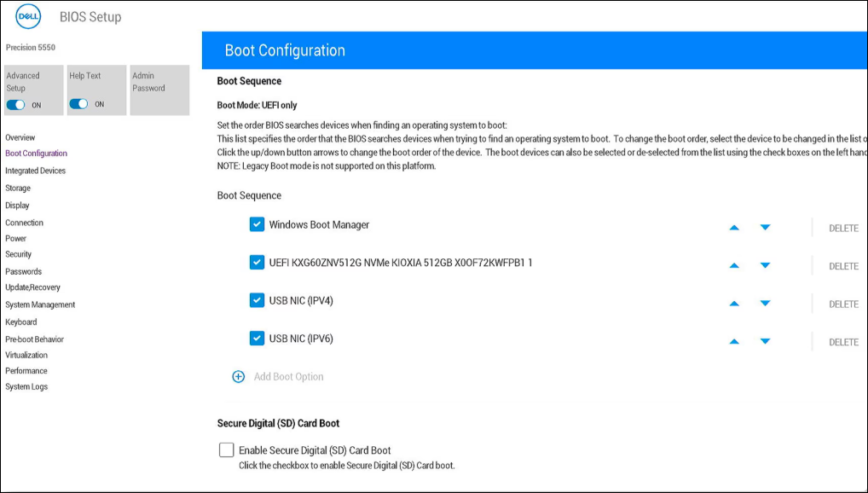Go to Security settings
868x493 pixels.
[18, 254]
